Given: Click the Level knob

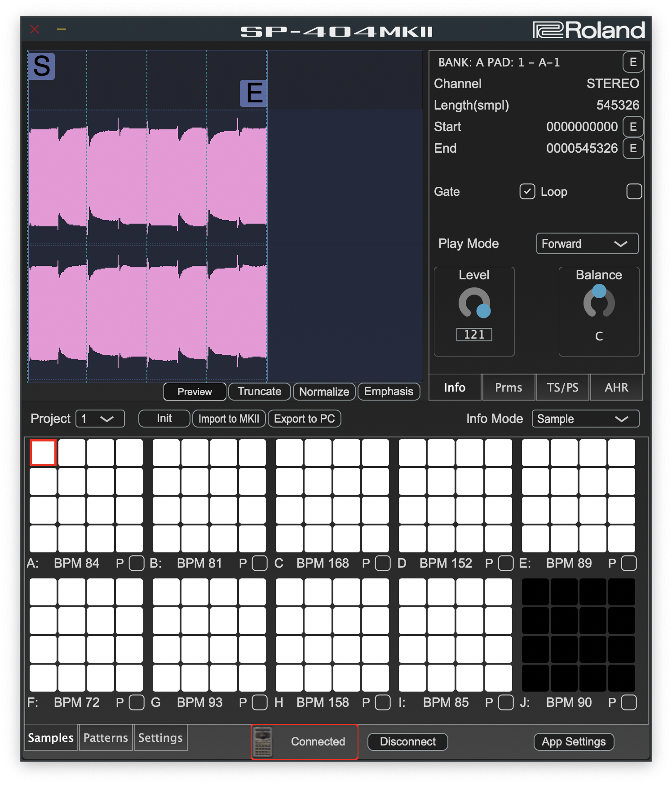Looking at the screenshot, I should tap(474, 304).
